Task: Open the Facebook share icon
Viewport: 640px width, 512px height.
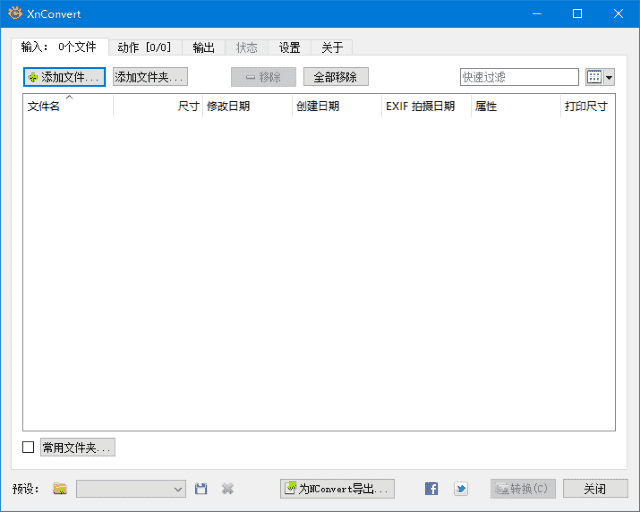Action: [x=431, y=489]
